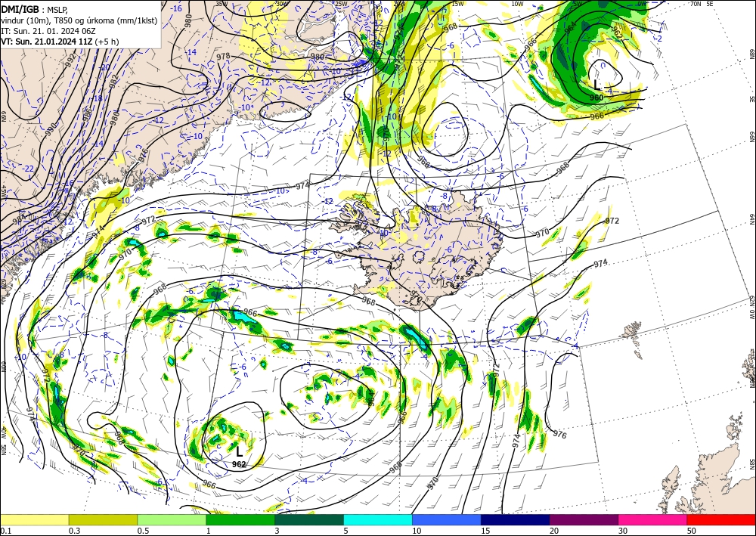756x536 pixels.
Task: Click the "0.5" scale value label
Action: [x=143, y=531]
